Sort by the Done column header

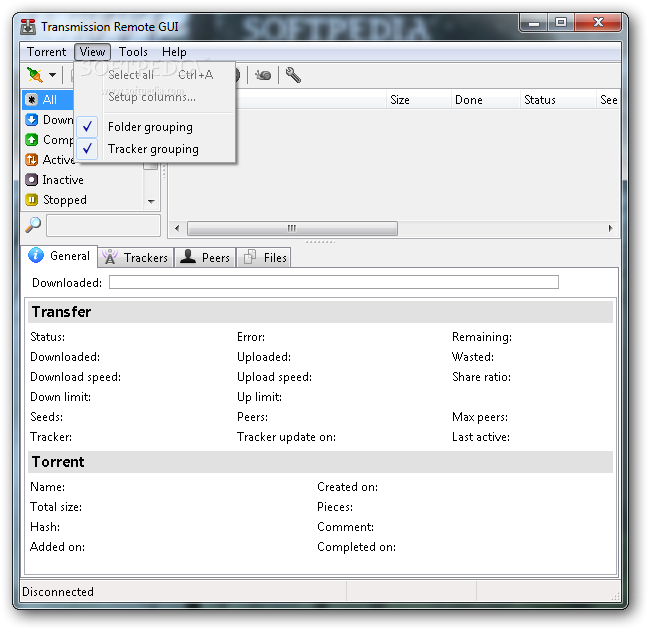point(486,100)
